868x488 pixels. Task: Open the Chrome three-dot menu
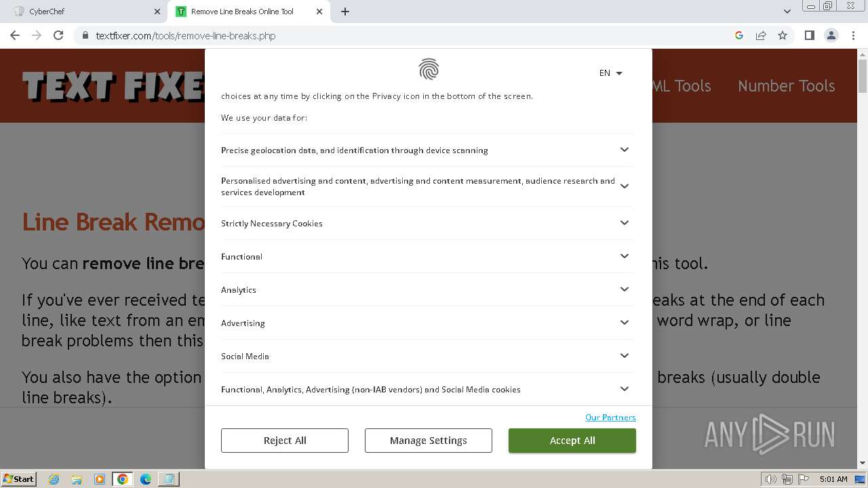pos(853,35)
